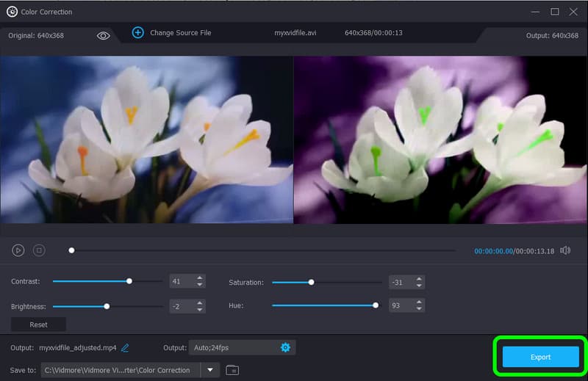Image resolution: width=588 pixels, height=381 pixels.
Task: Click the Contrast slider handle
Action: pos(129,281)
